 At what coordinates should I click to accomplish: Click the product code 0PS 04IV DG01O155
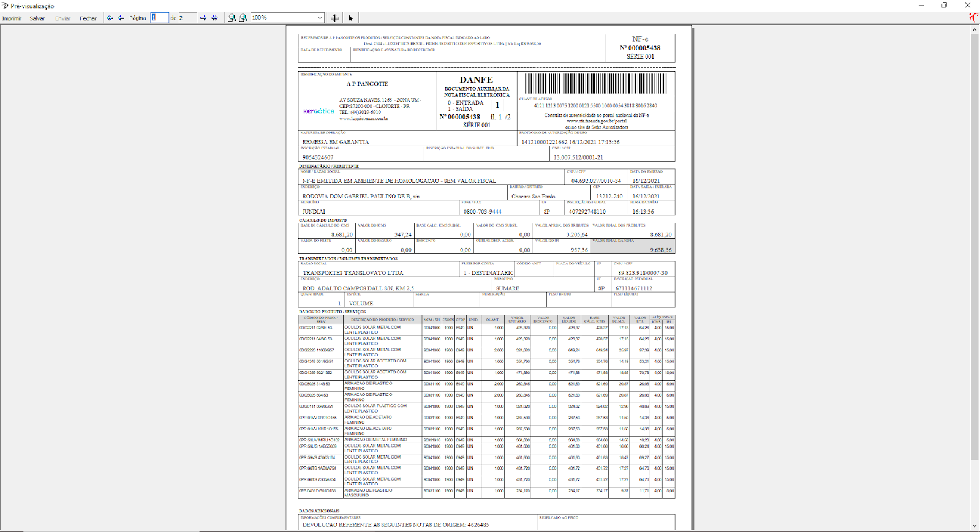coord(317,491)
